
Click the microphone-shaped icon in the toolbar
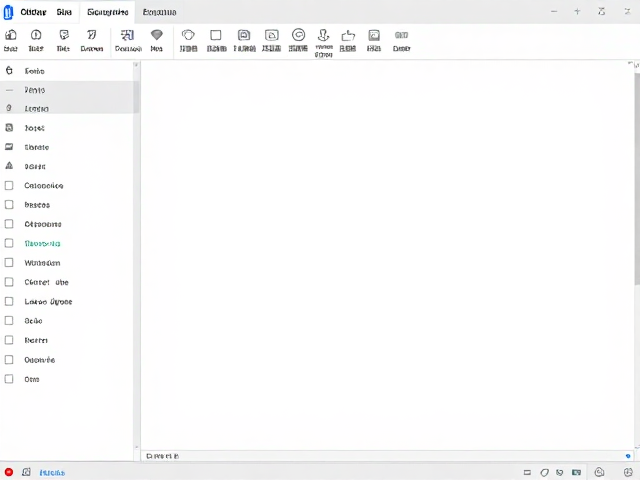323,35
